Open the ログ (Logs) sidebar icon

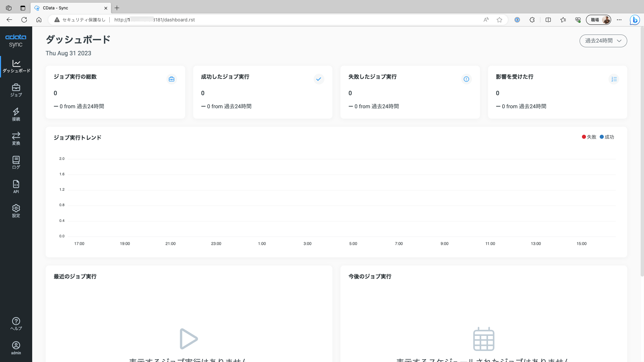tap(16, 163)
